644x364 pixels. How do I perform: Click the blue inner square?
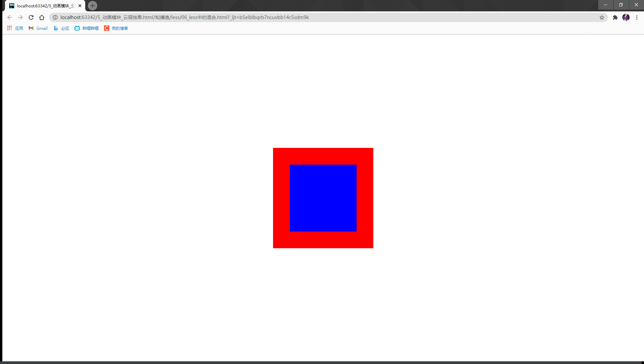point(323,198)
